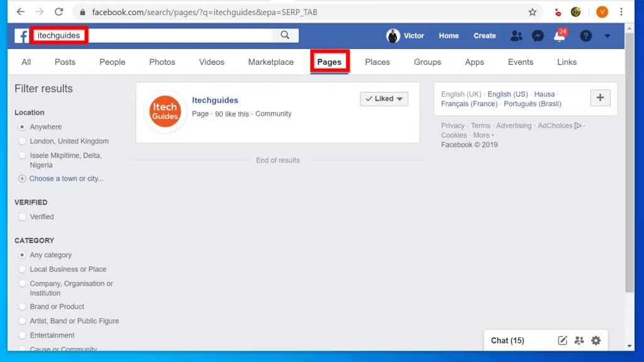Open the Quick Help question icon
This screenshot has width=644, height=362.
click(586, 36)
